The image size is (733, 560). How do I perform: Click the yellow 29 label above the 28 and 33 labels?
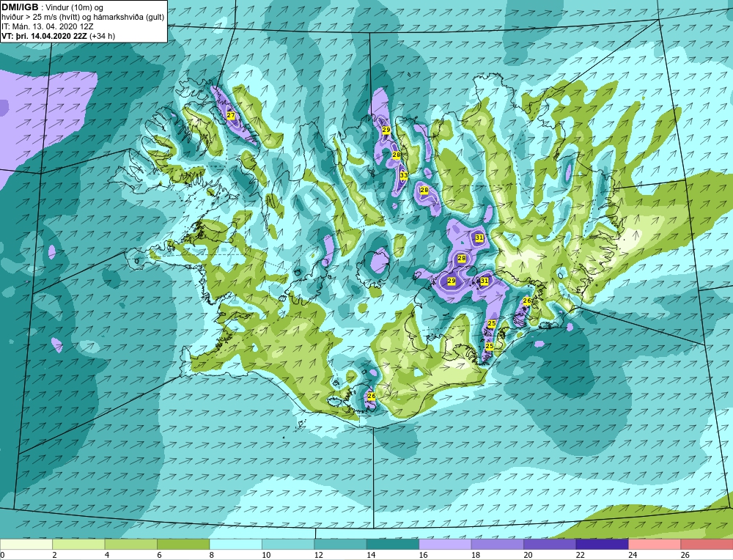pos(386,130)
